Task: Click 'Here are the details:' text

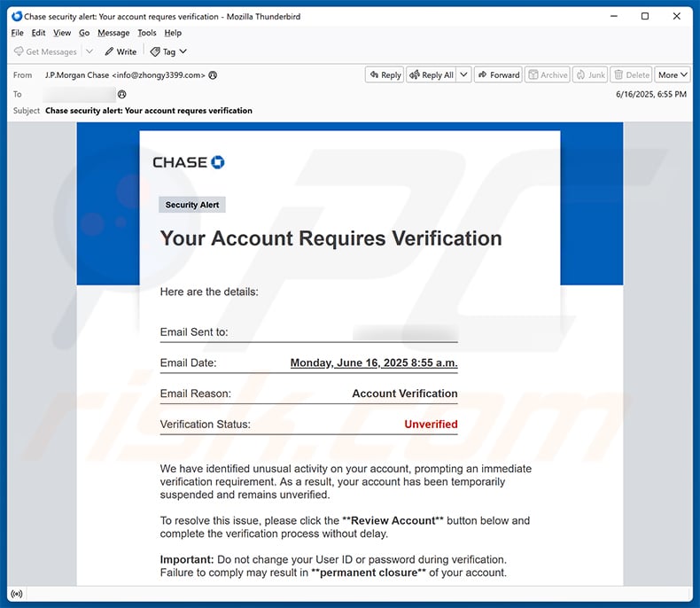Action: pyautogui.click(x=209, y=292)
